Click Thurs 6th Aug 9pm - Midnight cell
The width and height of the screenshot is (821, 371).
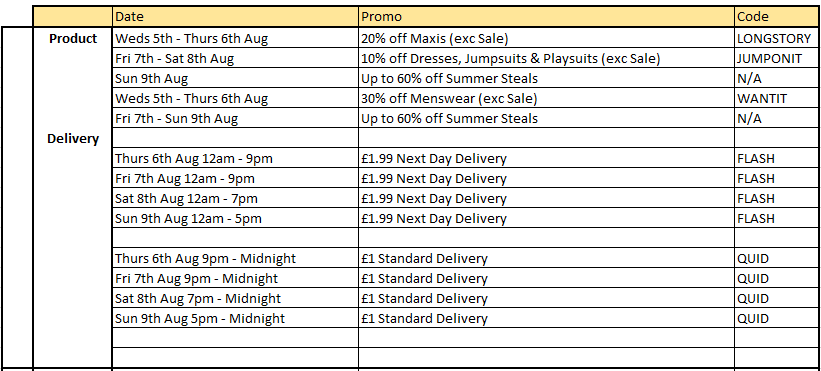235,258
